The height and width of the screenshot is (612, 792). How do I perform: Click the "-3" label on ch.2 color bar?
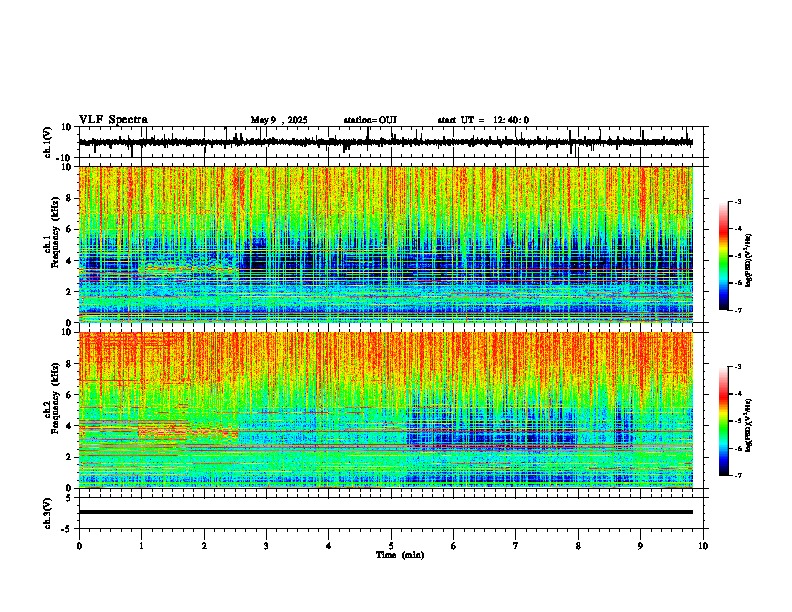click(738, 367)
